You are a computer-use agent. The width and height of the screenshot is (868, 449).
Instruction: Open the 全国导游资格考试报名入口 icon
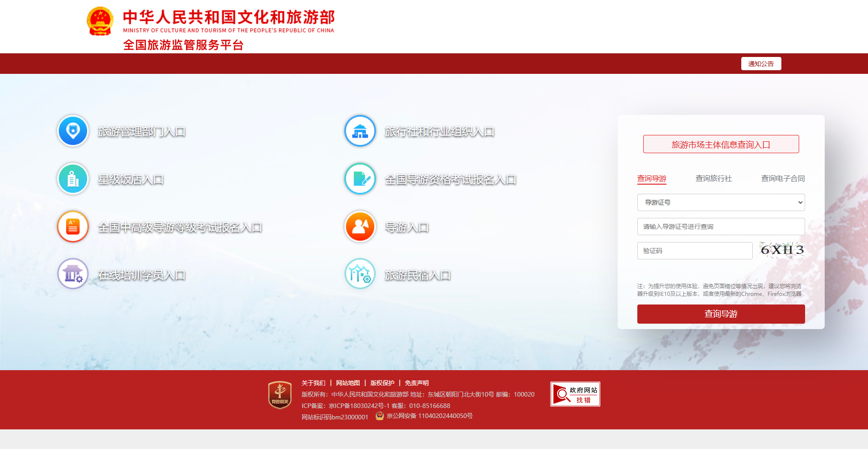(x=360, y=179)
